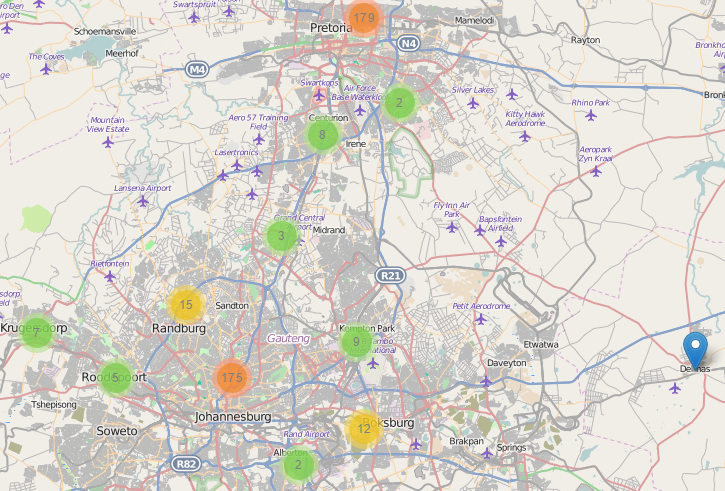Expand the orange 175 cluster near Johannesburg
Image resolution: width=725 pixels, height=491 pixels.
[231, 377]
